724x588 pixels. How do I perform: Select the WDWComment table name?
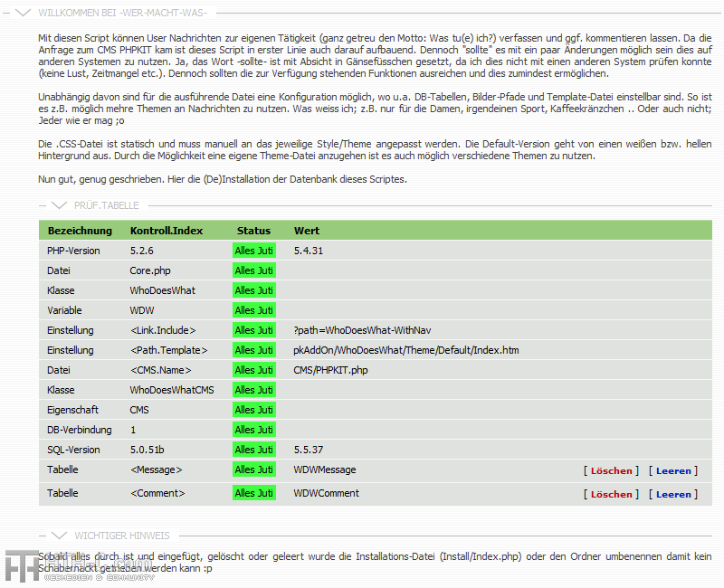click(326, 493)
